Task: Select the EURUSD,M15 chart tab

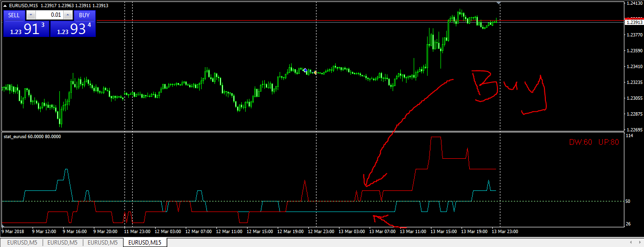Action: 145,243
